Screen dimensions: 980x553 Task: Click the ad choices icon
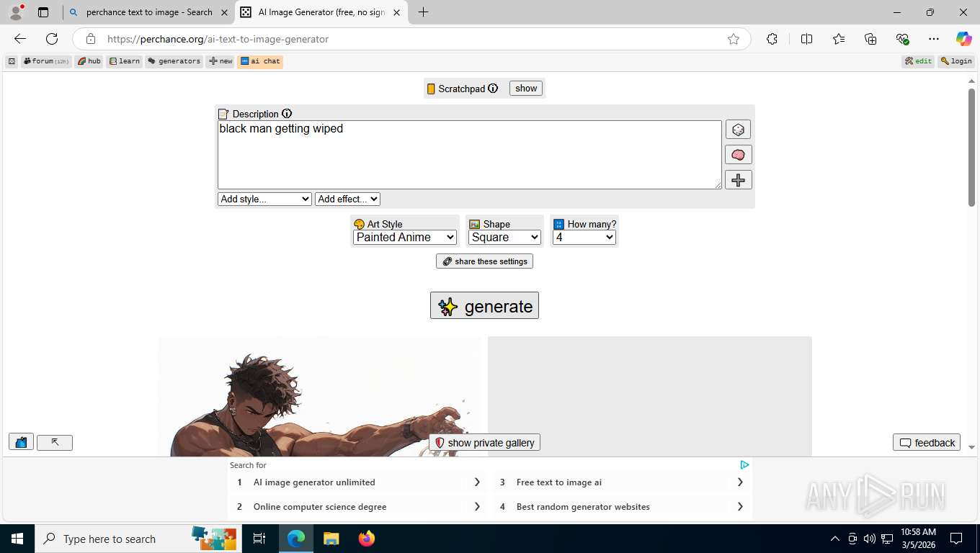(744, 465)
